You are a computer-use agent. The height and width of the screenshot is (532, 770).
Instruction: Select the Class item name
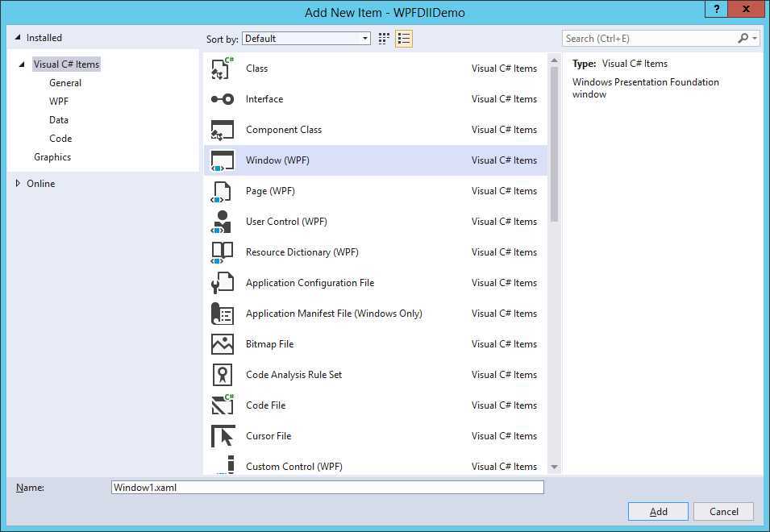click(257, 69)
